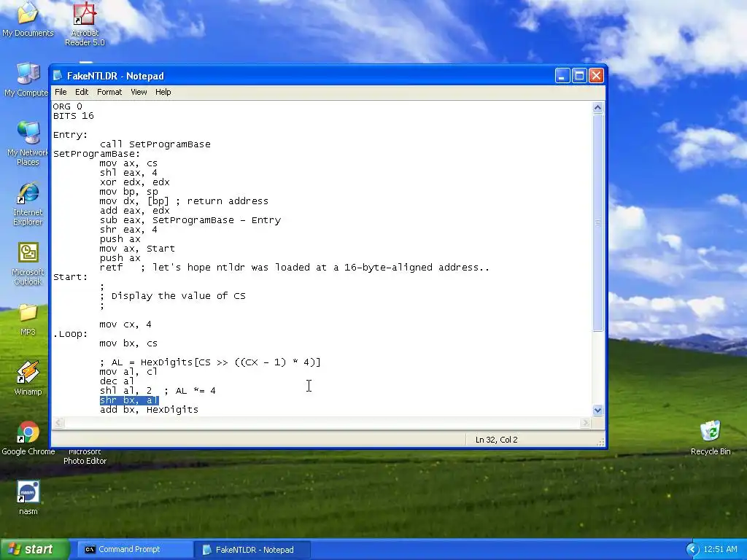The height and width of the screenshot is (560, 747).
Task: Click the '; AL = HexDigits[...]' comment line
Action: tap(210, 363)
